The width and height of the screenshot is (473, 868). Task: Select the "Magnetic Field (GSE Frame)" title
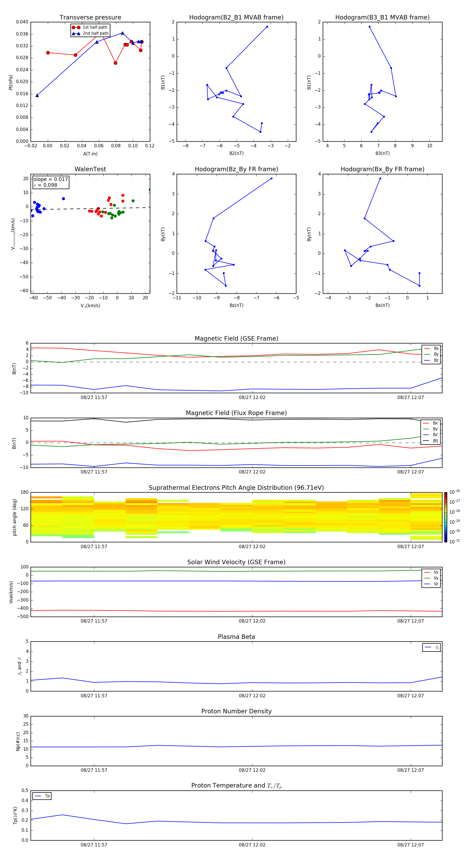(236, 339)
